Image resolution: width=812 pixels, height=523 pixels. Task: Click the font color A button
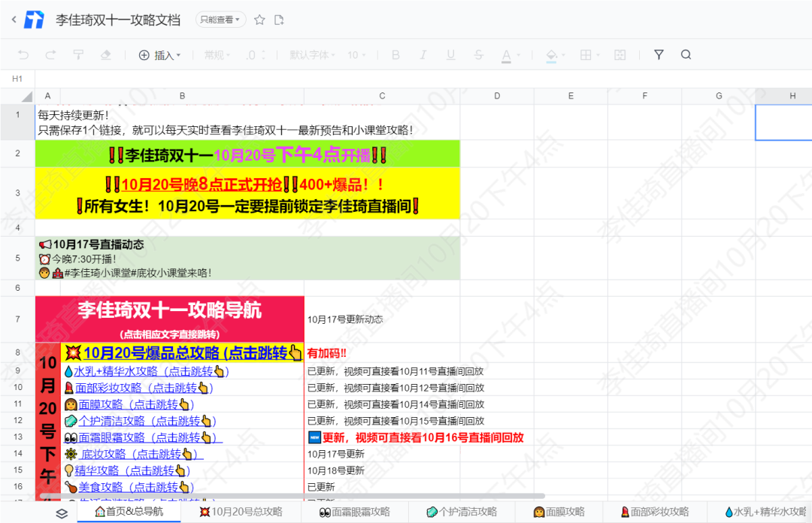506,56
